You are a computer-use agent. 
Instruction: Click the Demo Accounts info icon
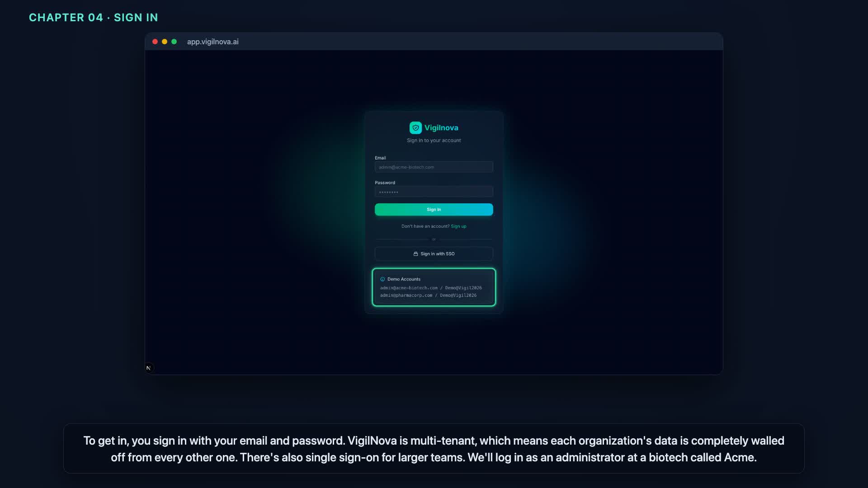382,279
